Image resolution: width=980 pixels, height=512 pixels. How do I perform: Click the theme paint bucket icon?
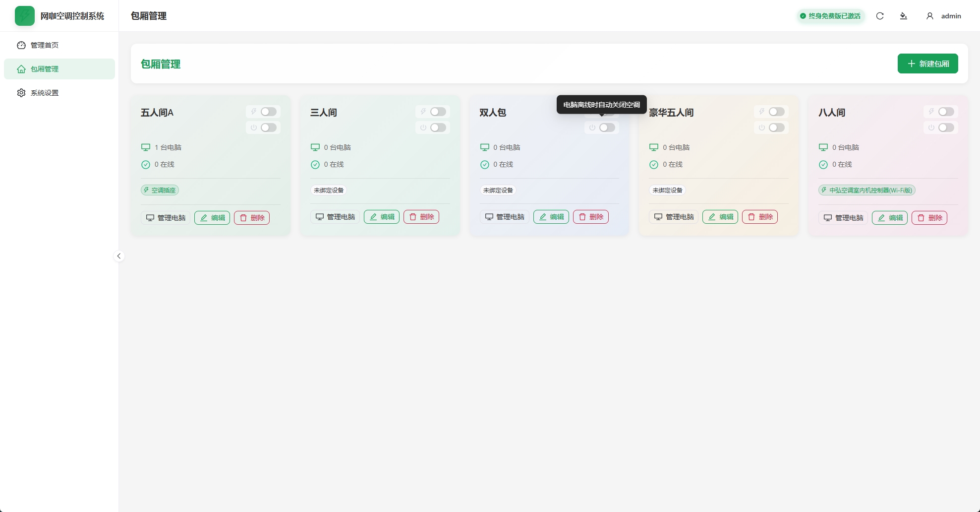904,16
